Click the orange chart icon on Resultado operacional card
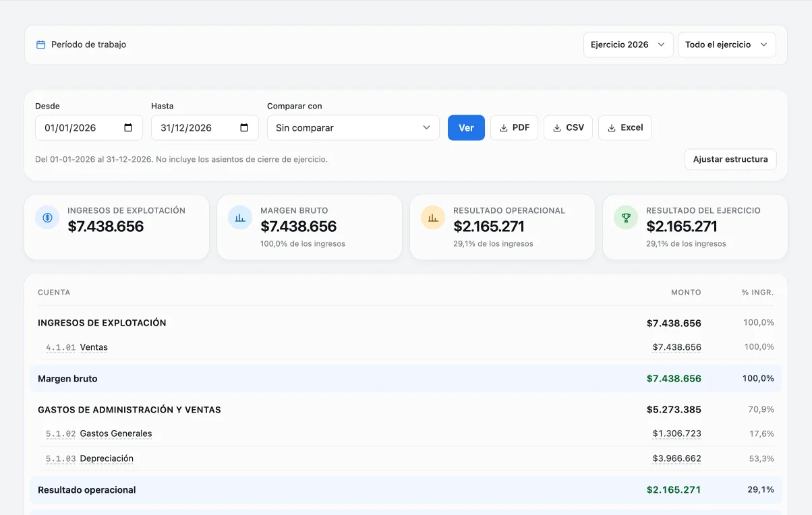812x515 pixels. click(433, 218)
